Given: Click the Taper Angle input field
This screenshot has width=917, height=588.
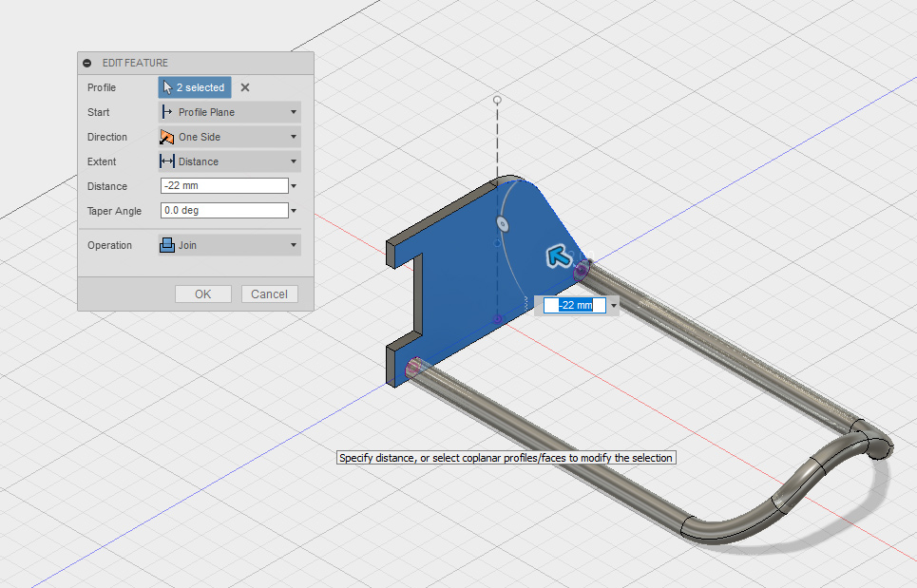Looking at the screenshot, I should click(223, 211).
